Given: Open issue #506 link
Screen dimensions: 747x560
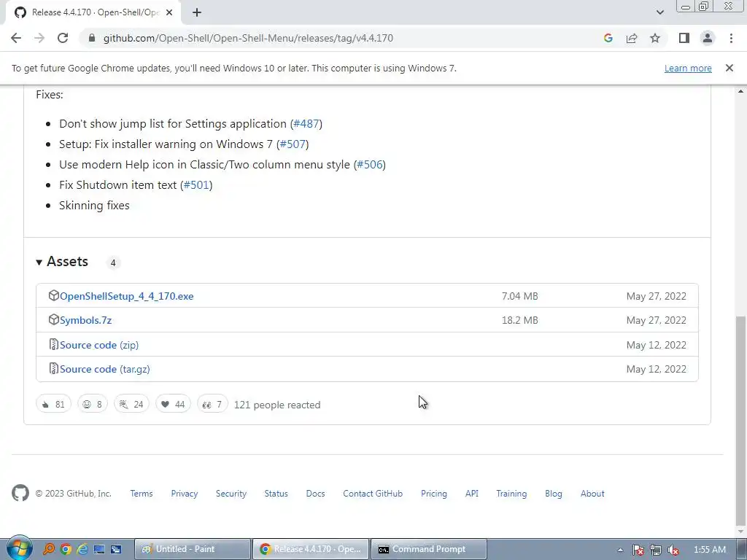Looking at the screenshot, I should point(370,165).
